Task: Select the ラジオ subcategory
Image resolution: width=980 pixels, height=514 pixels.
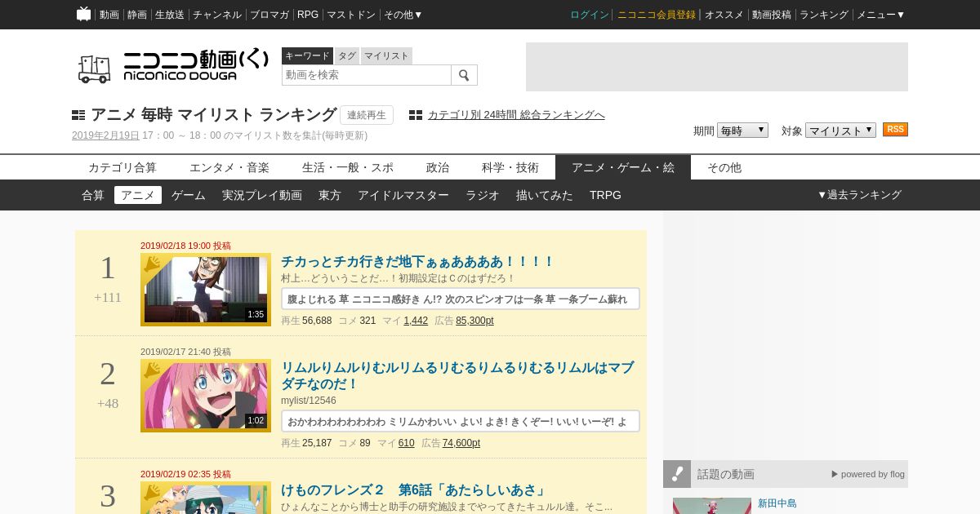Action: 483,195
